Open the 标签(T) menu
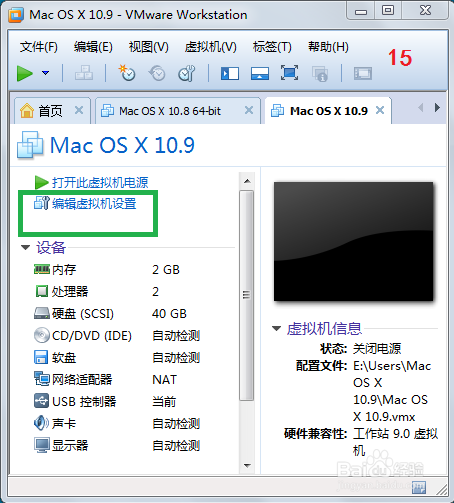This screenshot has width=454, height=503. (x=272, y=47)
